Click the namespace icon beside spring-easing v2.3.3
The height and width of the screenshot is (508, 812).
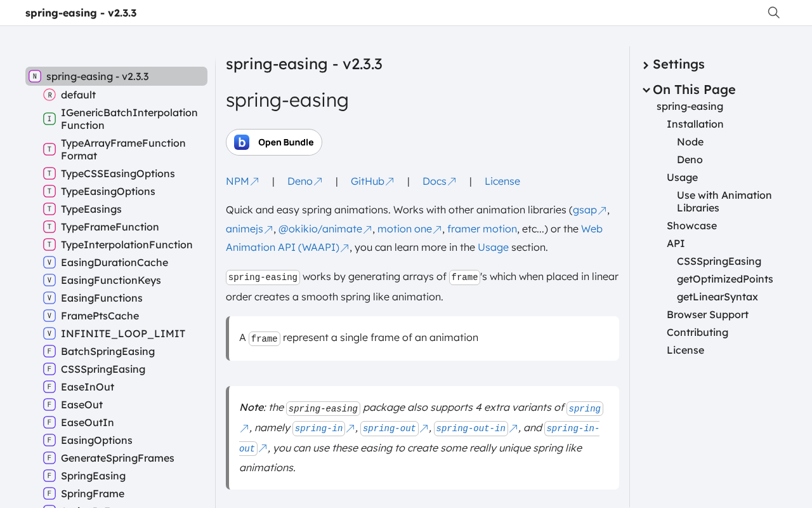[x=35, y=76]
